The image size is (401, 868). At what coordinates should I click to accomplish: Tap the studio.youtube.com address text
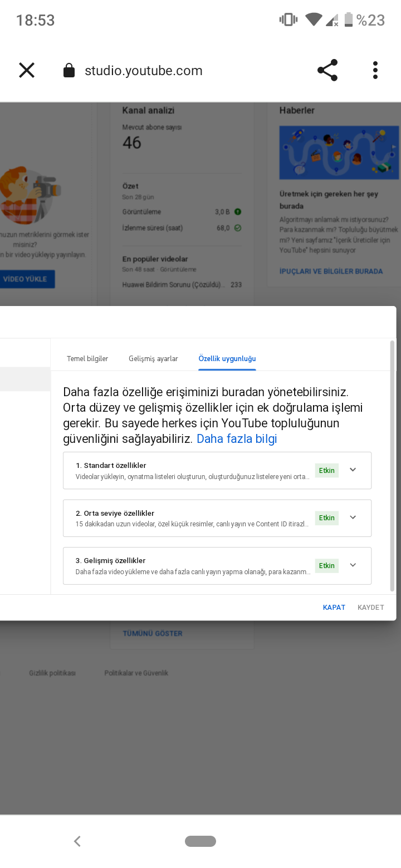(144, 71)
